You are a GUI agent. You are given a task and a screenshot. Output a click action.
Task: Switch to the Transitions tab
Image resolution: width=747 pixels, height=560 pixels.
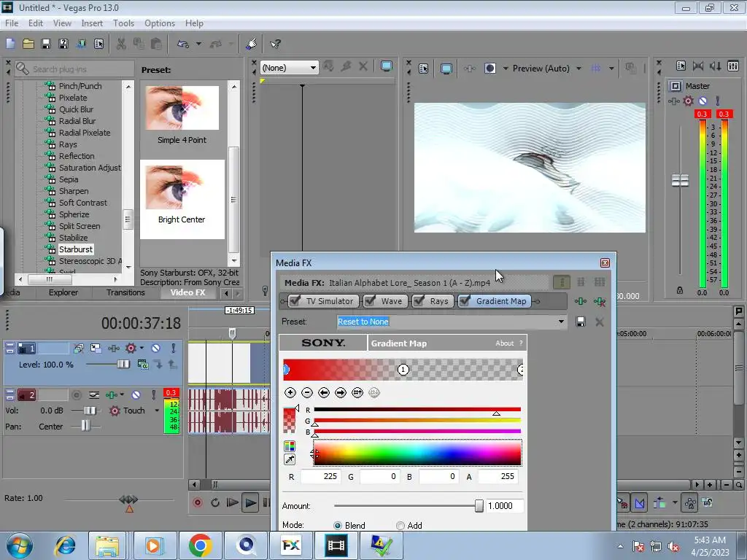pos(125,292)
